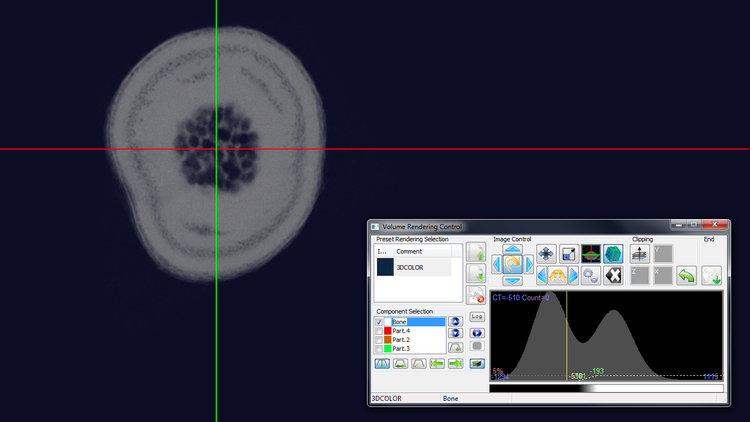Screen dimensions: 750x422
Task: Click the black X reset icon
Action: coord(613,276)
